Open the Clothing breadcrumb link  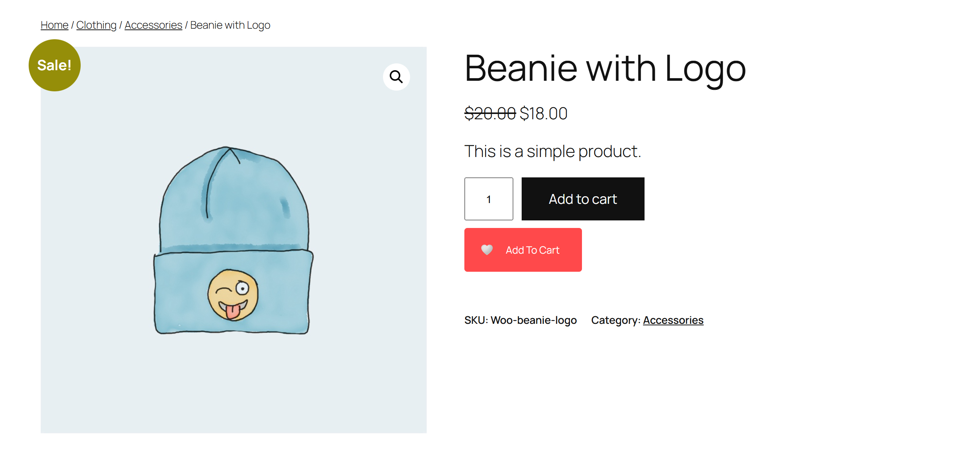pos(96,25)
